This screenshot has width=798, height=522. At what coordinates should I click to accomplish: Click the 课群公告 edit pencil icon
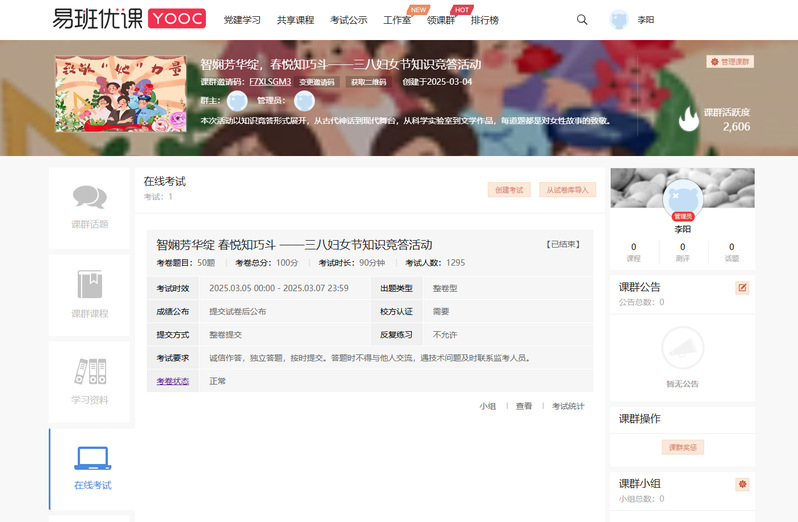tap(742, 288)
